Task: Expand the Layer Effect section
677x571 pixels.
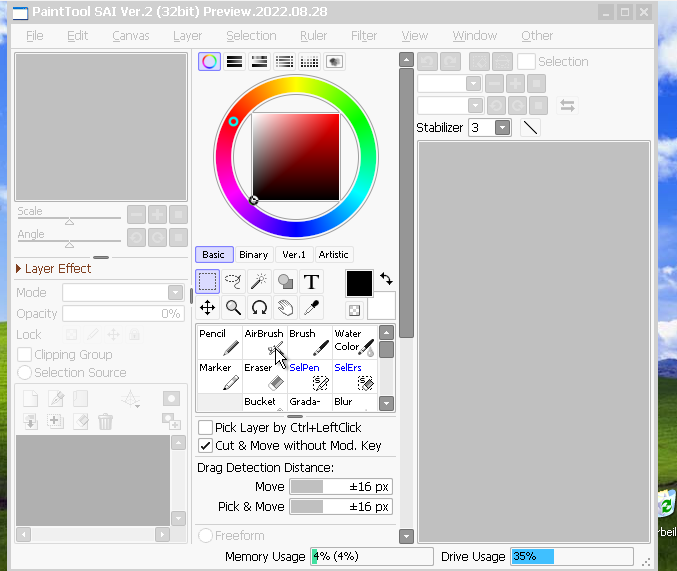Action: click(x=19, y=269)
